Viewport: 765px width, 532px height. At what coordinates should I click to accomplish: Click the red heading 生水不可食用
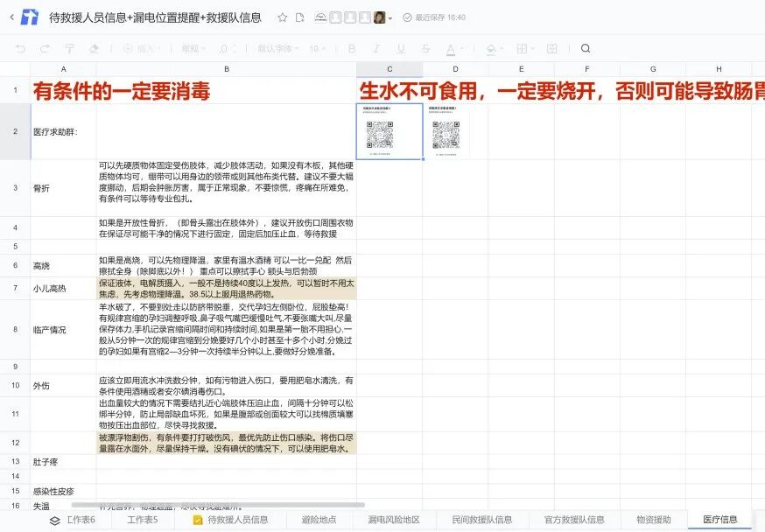[x=418, y=91]
